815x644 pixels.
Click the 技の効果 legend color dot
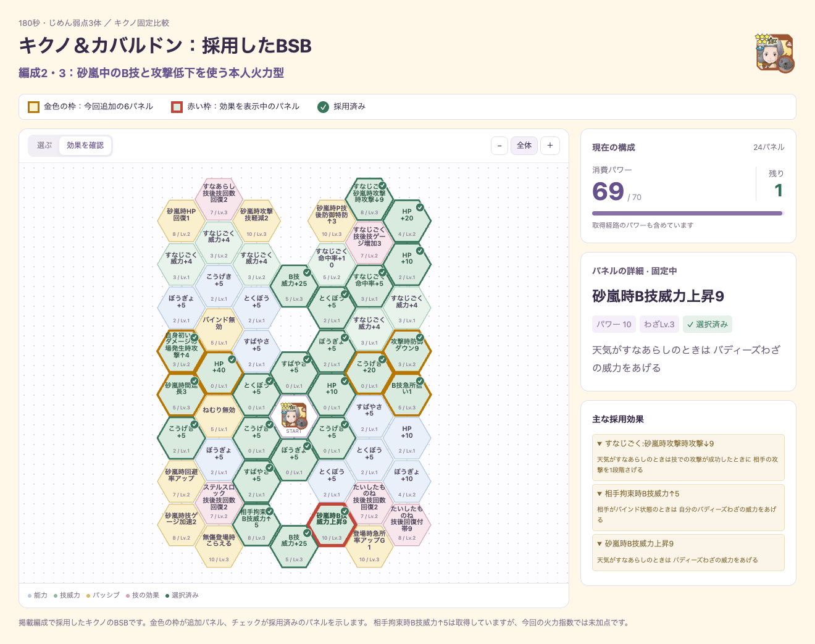(x=128, y=596)
